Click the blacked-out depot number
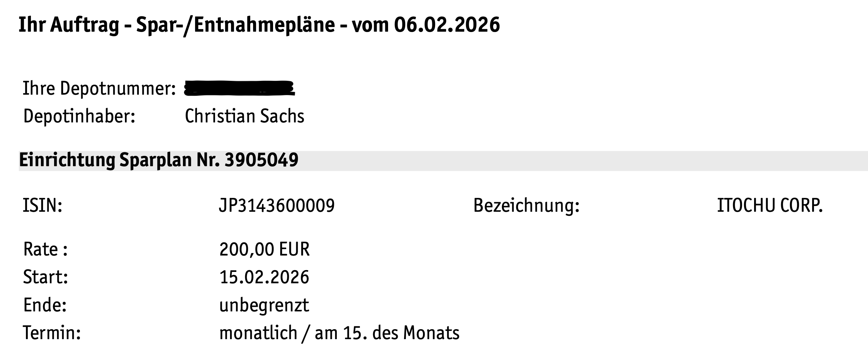Screen dimensions: 868x363 point(239,89)
